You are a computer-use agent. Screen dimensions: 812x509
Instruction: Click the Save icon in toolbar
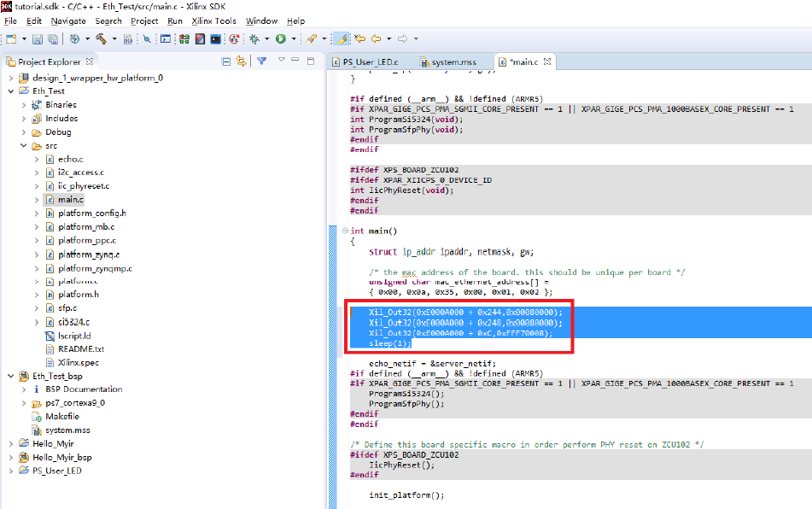[x=38, y=38]
